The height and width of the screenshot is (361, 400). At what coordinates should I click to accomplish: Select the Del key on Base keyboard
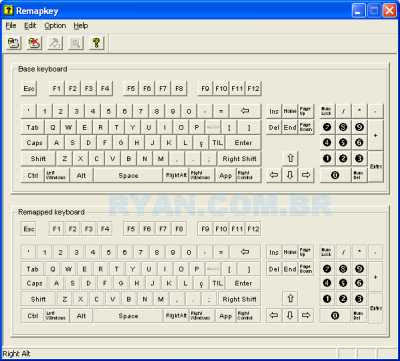point(274,127)
